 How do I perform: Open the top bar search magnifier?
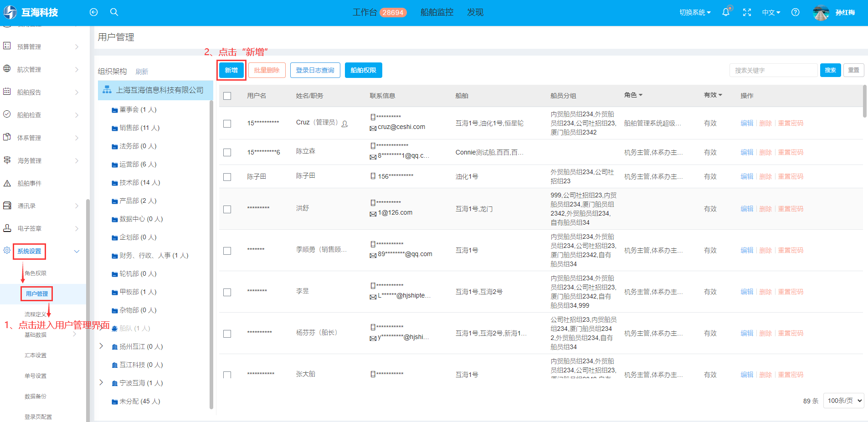114,12
